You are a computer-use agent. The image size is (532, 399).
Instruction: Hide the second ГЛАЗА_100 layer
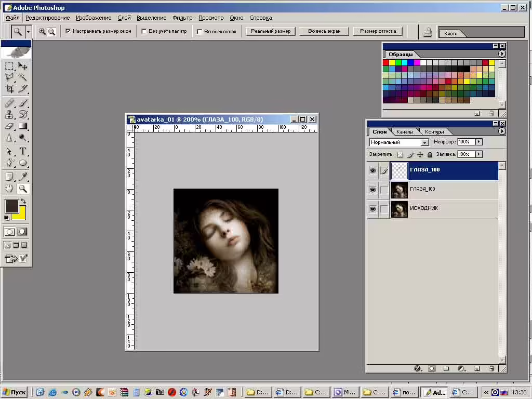pos(373,190)
